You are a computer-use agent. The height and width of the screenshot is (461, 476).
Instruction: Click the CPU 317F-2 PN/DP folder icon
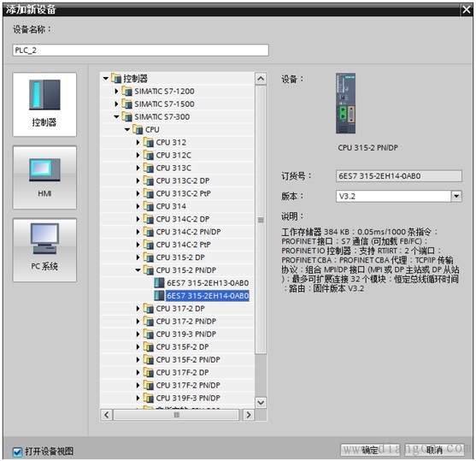point(148,385)
